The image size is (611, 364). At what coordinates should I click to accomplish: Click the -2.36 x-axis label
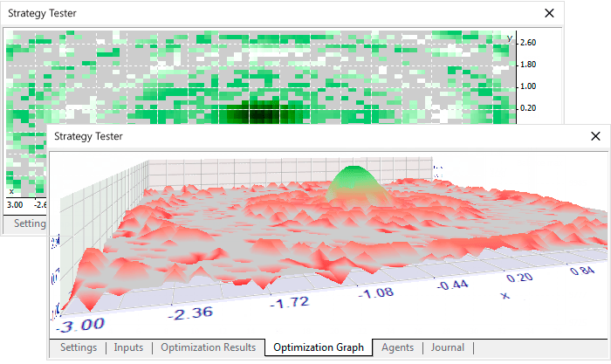(191, 313)
